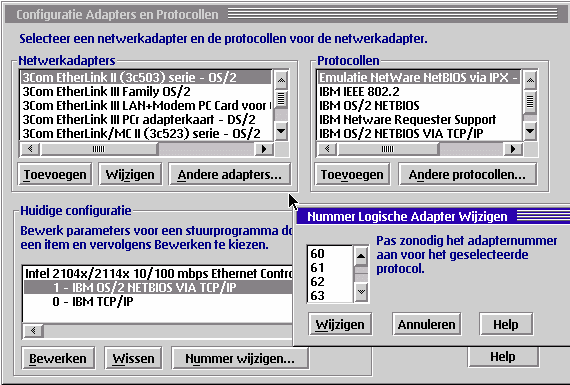This screenshot has height=385, width=570.
Task: Click Help in Nummer Logische Adapter dialog
Action: pos(506,324)
